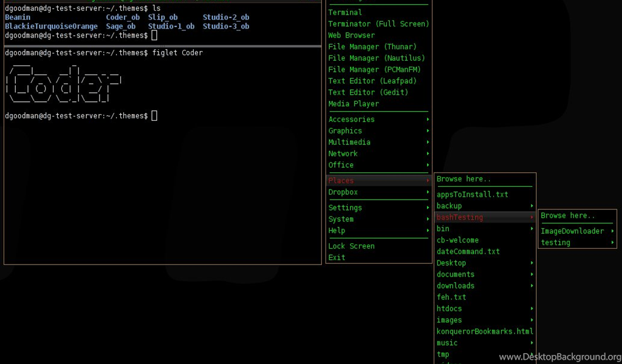Expand the System submenu
The image size is (622, 364).
point(378,220)
